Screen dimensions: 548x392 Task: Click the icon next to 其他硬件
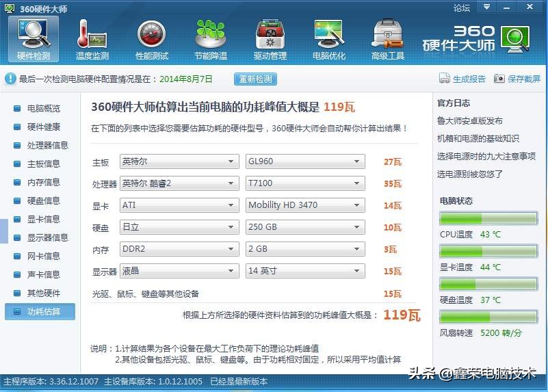point(17,293)
